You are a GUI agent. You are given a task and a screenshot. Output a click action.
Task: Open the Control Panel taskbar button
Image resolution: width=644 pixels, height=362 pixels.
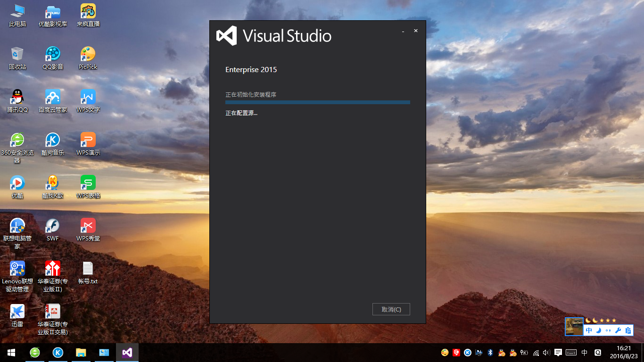(x=104, y=353)
